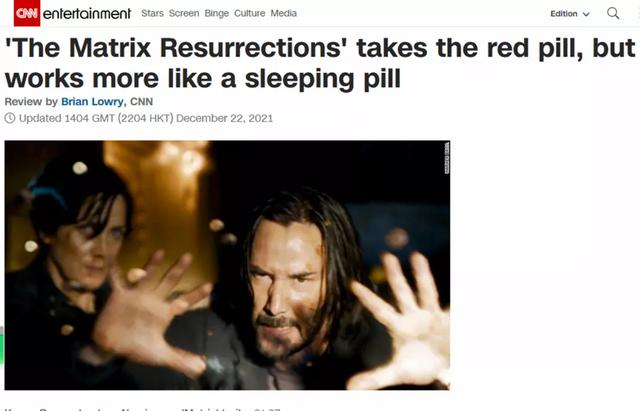Select the Media nav item
Screen dimensions: 640x411
tap(284, 13)
